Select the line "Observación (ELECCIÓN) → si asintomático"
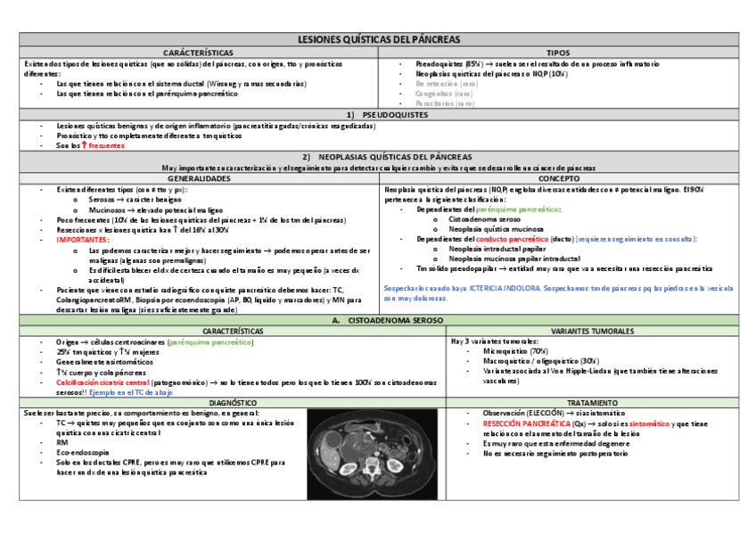Image resolution: width=756 pixels, height=534 pixels. [554, 413]
